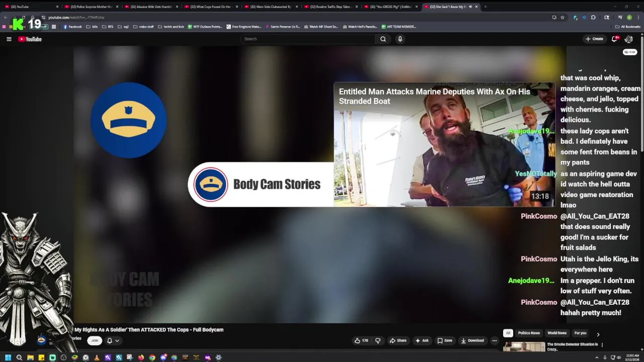
Task: Switch to Police Surprise Mother tab
Action: [x=92, y=7]
